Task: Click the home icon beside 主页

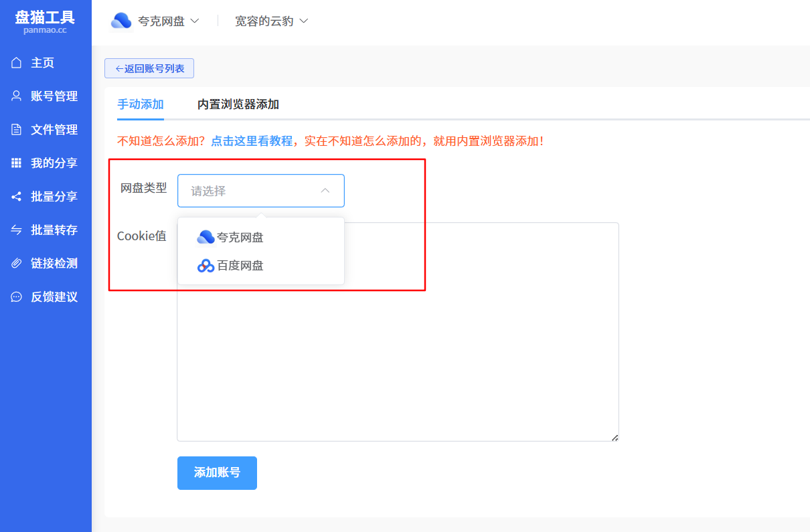Action: (17, 63)
